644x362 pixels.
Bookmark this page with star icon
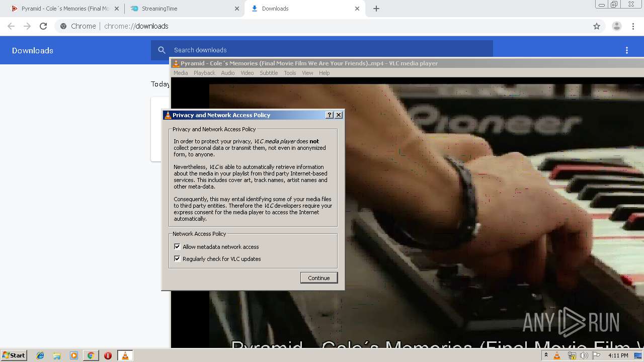597,26
